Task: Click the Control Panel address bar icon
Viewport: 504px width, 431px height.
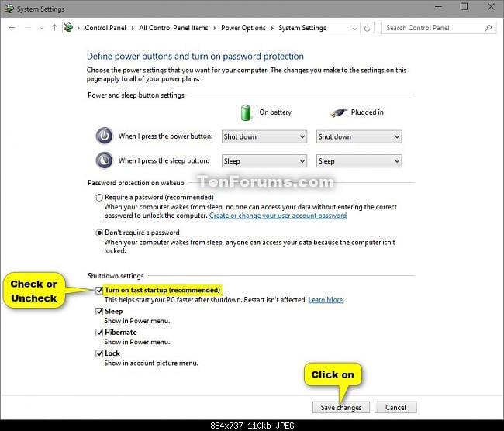Action: point(68,28)
